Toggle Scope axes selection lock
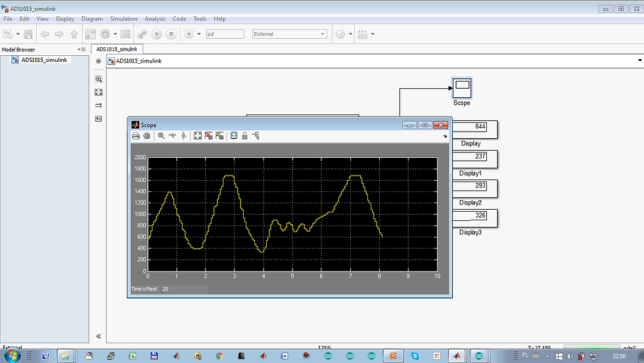Image resolution: width=644 pixels, height=363 pixels. pos(244,135)
